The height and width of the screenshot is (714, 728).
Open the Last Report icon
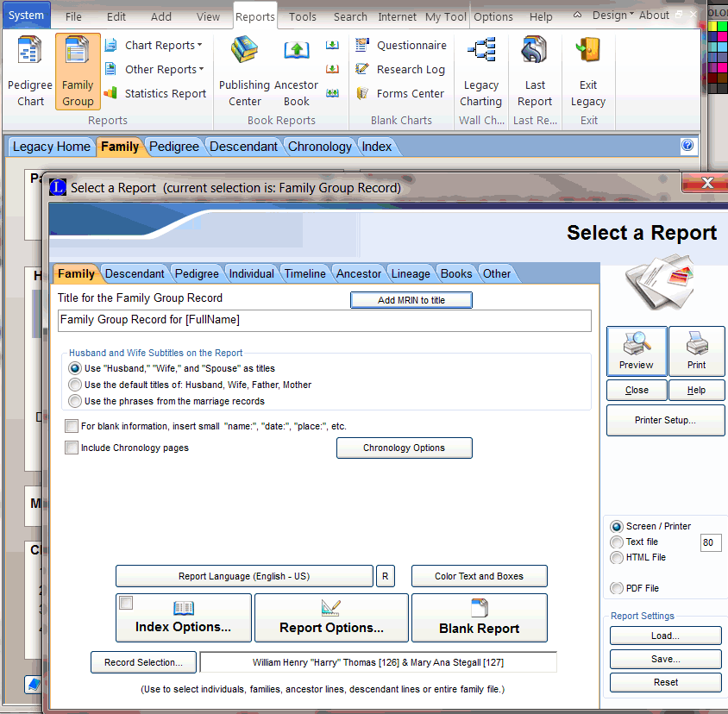tap(535, 50)
